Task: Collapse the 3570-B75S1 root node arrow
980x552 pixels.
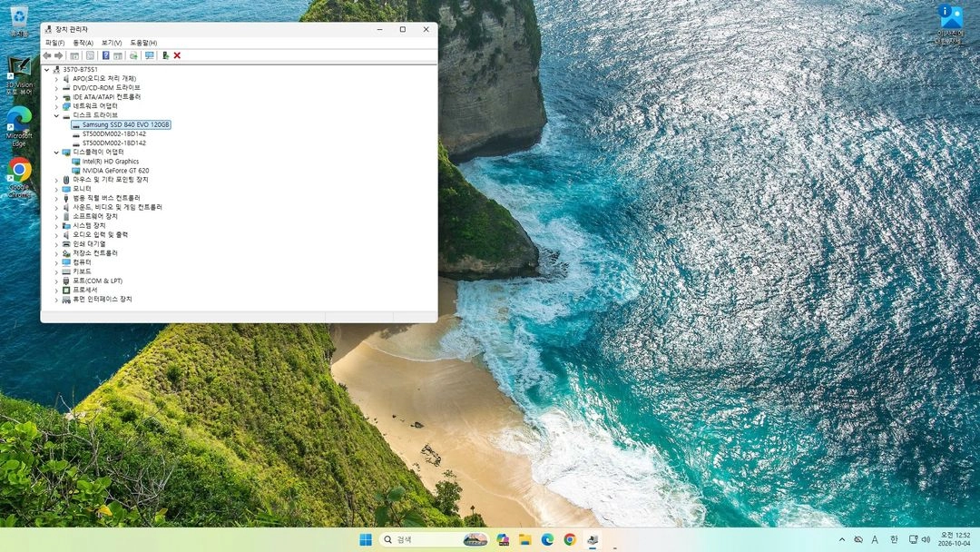Action: coord(47,69)
